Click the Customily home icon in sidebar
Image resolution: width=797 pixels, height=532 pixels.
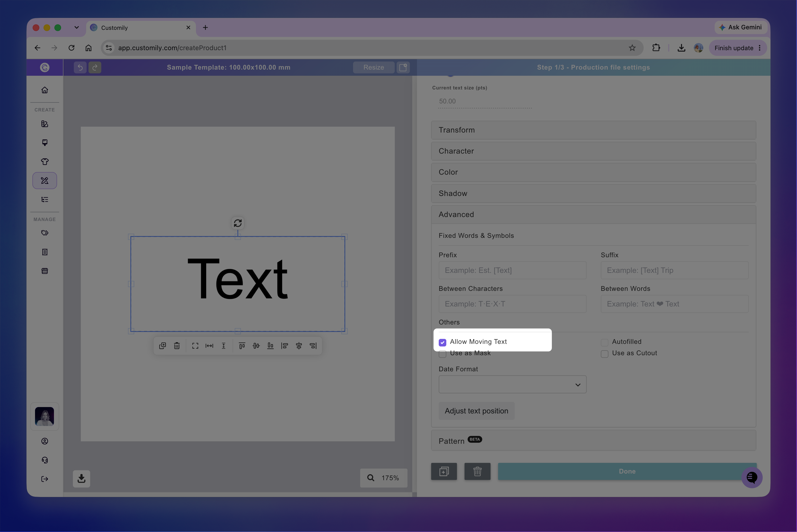pos(44,90)
